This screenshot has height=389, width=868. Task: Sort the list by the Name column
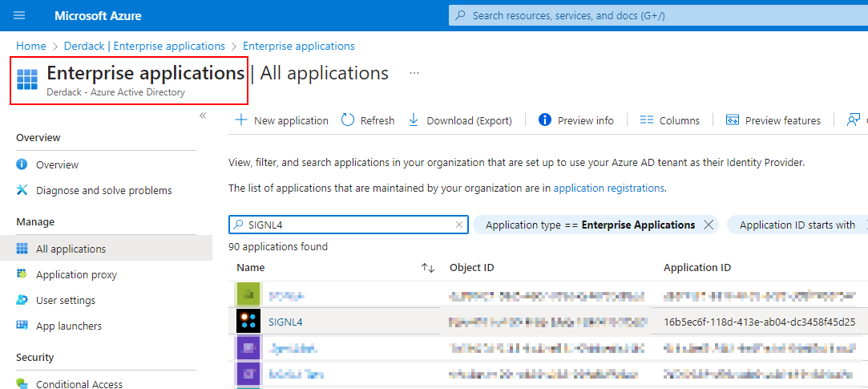click(x=428, y=268)
